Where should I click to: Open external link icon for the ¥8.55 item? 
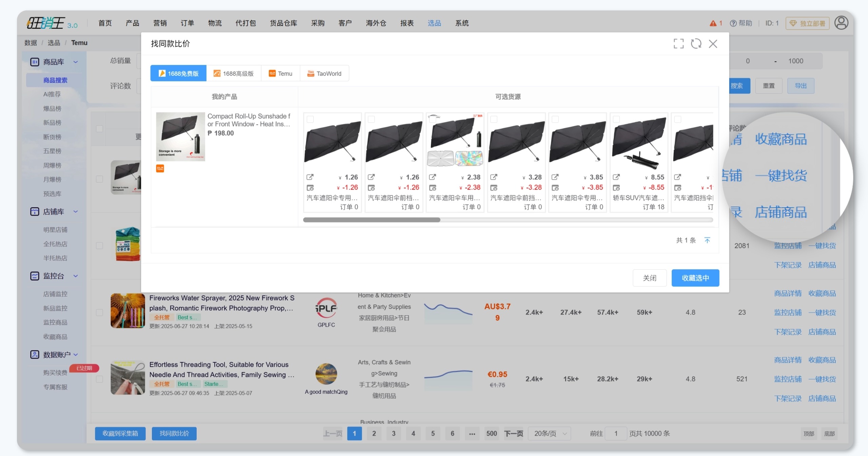coord(616,177)
